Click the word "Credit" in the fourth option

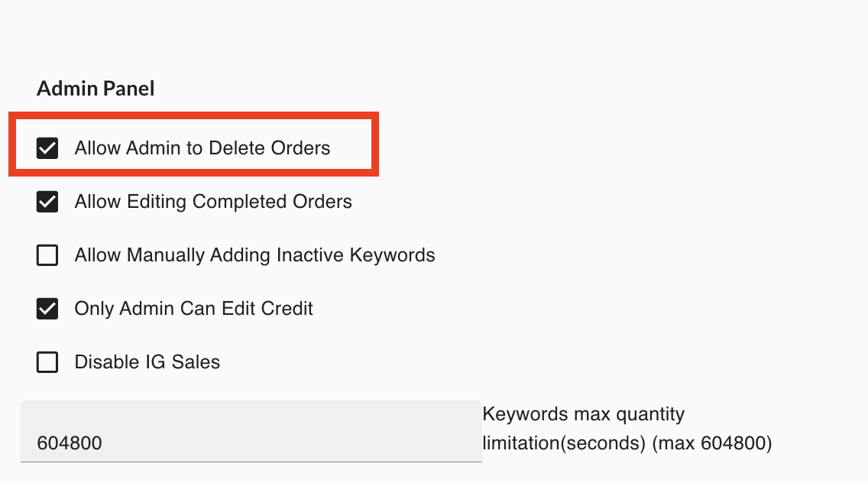tap(287, 309)
